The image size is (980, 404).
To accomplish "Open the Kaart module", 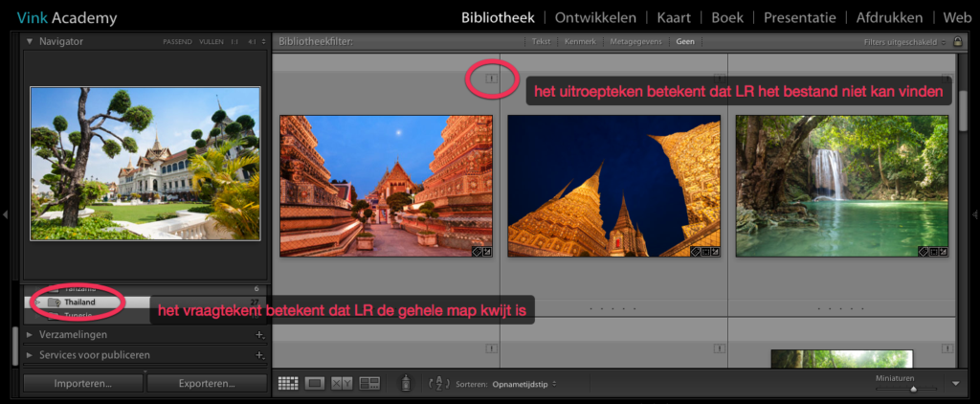I will (676, 17).
